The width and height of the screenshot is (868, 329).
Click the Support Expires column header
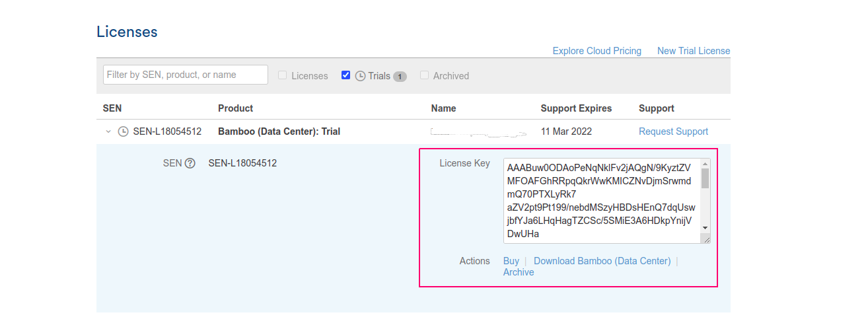coord(576,108)
